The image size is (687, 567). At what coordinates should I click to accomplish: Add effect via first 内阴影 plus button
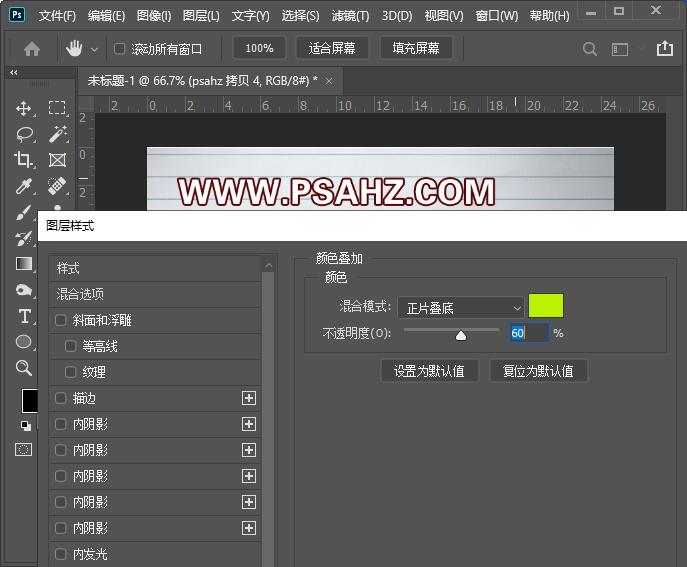click(249, 424)
